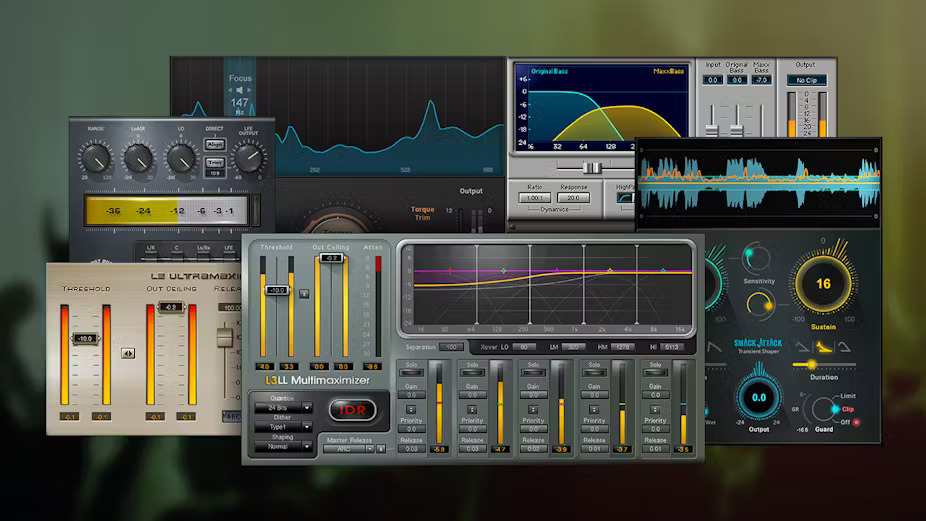Click the Xover LO frequency field
The height and width of the screenshot is (521, 926).
point(525,347)
